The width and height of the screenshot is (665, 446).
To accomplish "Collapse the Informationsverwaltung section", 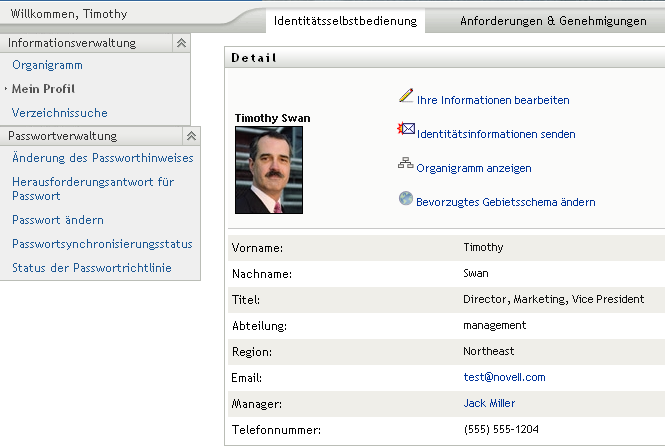I will [x=180, y=43].
